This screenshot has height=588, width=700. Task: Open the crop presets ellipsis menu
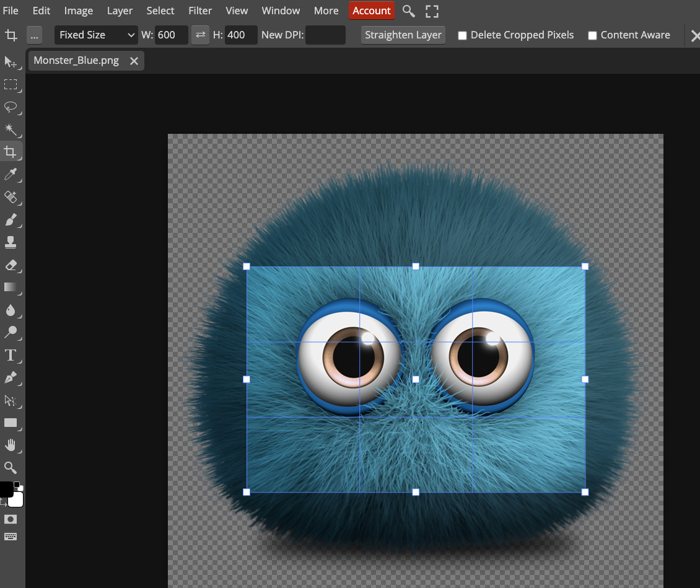click(x=35, y=35)
